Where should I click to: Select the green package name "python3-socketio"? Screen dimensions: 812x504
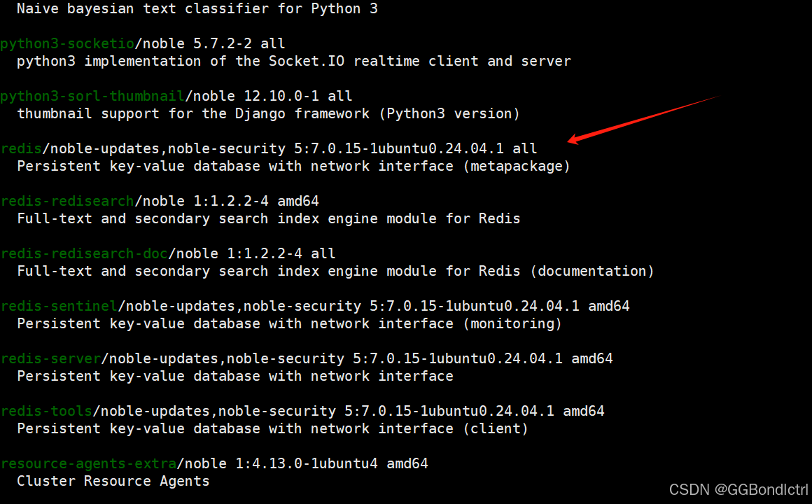pyautogui.click(x=67, y=43)
